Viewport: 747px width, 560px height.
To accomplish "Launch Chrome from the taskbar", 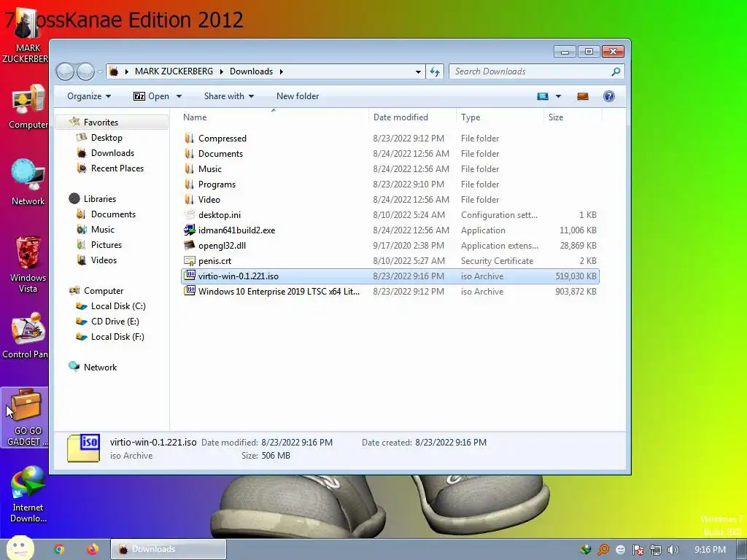I will point(59,550).
